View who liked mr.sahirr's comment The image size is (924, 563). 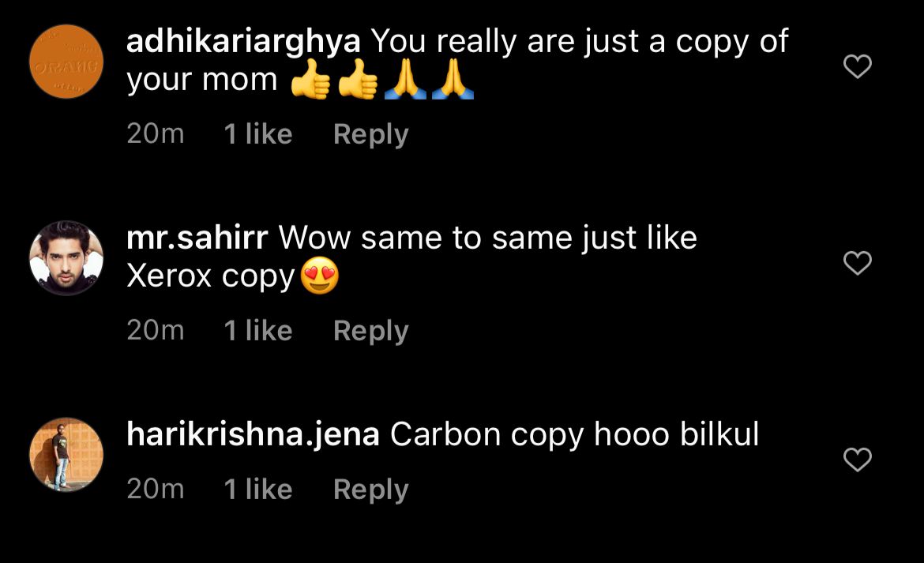pos(257,331)
